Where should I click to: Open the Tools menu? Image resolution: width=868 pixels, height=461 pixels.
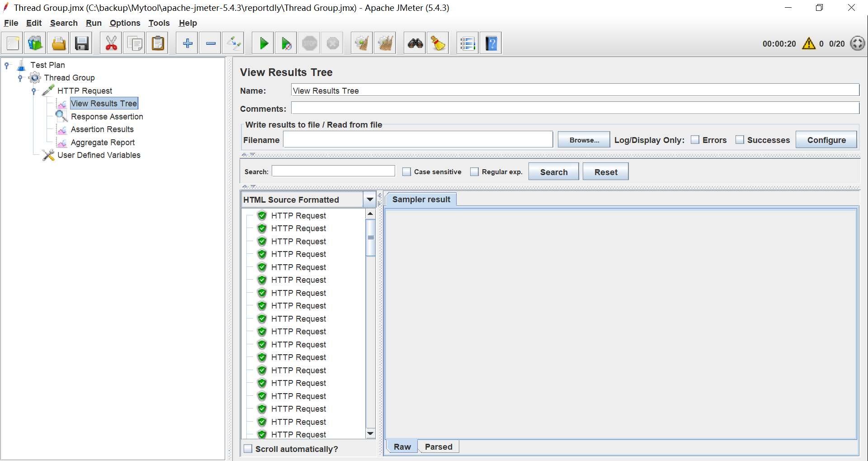(x=159, y=23)
